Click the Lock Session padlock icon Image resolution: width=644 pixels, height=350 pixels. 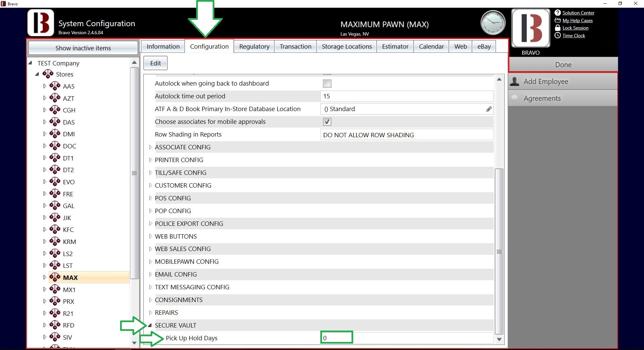tap(557, 28)
